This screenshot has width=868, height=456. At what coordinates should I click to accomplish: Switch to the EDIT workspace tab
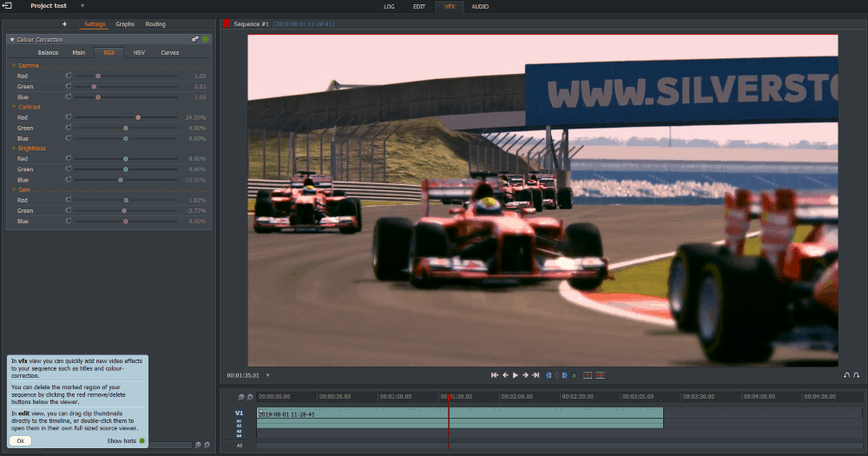[x=419, y=7]
